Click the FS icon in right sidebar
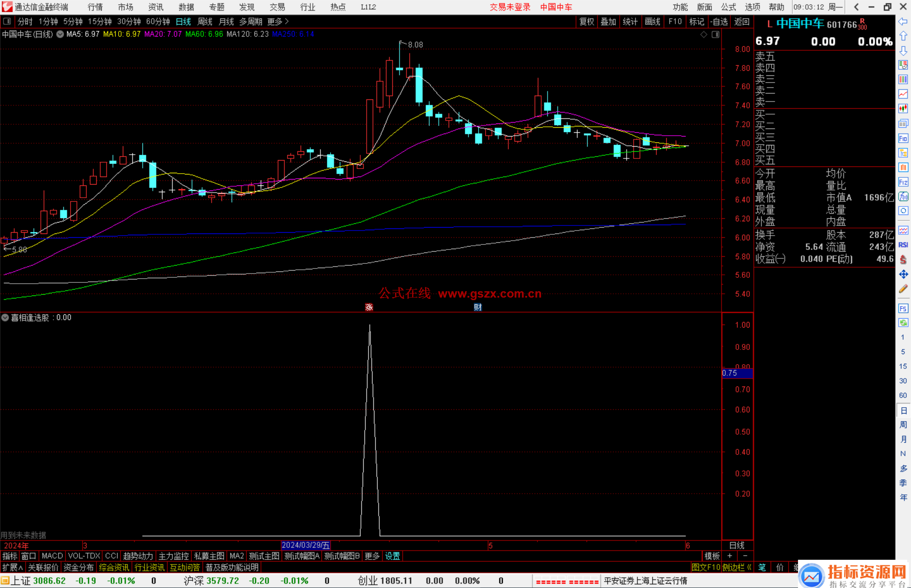 tap(903, 309)
